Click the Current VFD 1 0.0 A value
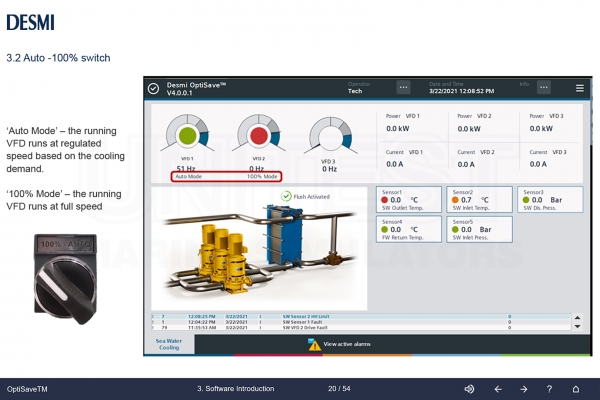 [x=395, y=164]
